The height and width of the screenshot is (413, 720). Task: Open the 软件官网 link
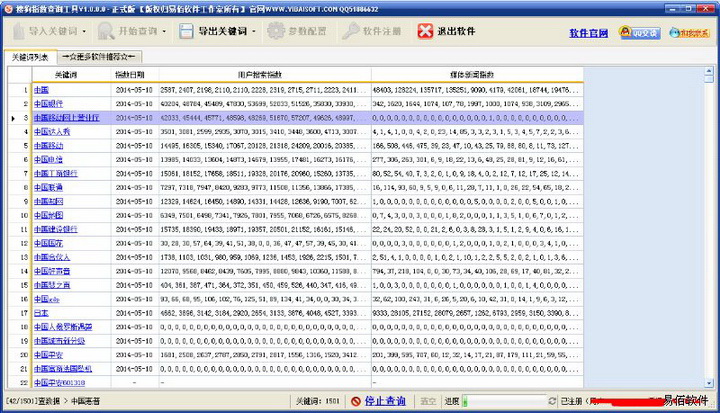589,33
